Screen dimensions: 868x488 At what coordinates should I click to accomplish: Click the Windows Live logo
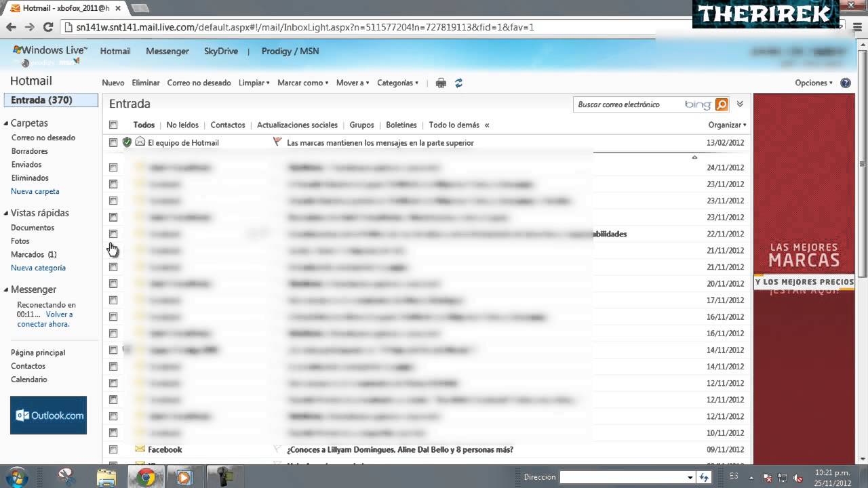(x=50, y=51)
